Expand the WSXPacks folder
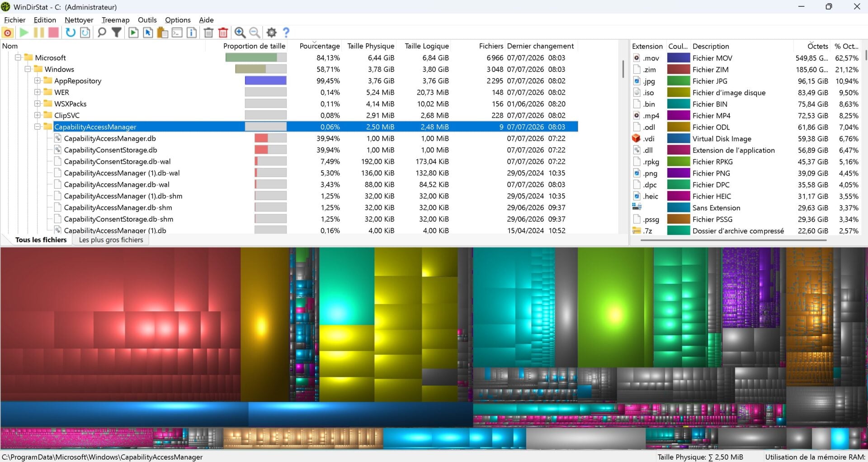The width and height of the screenshot is (868, 462). pyautogui.click(x=38, y=104)
